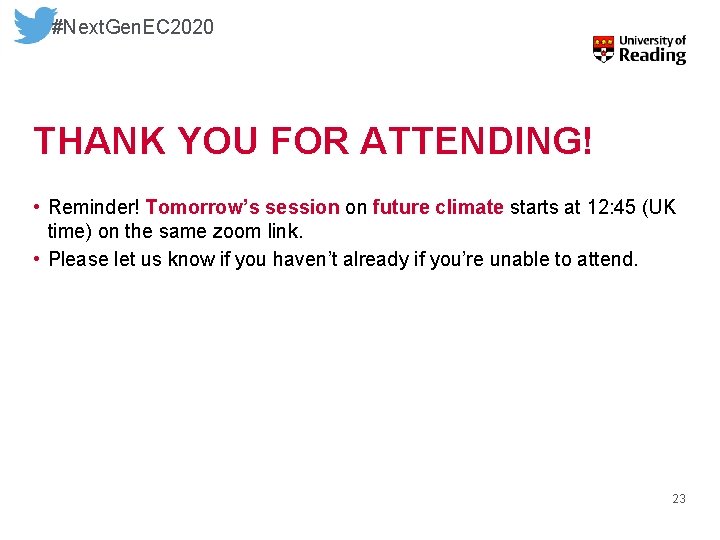The height and width of the screenshot is (540, 720).
Task: Click the THANK YOU FOR ATTENDING heading
Action: coord(313,141)
